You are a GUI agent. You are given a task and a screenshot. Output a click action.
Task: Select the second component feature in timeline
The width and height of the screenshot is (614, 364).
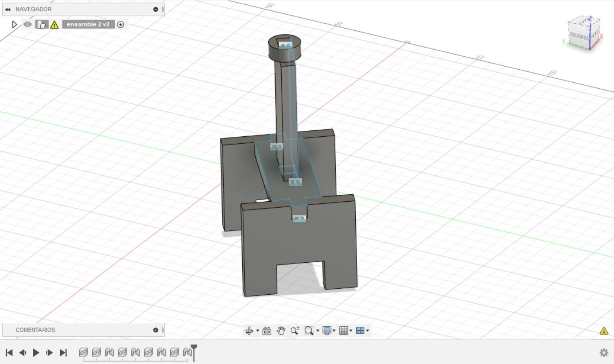click(x=96, y=352)
